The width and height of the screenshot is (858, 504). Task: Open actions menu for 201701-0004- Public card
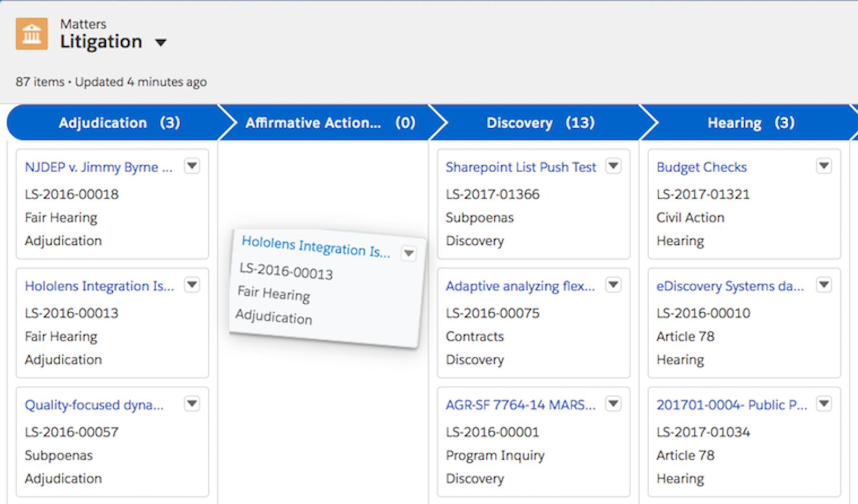coord(824,404)
